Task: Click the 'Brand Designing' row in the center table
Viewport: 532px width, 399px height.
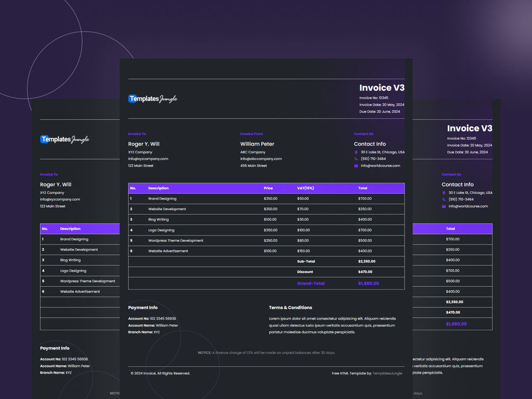Action: point(266,199)
